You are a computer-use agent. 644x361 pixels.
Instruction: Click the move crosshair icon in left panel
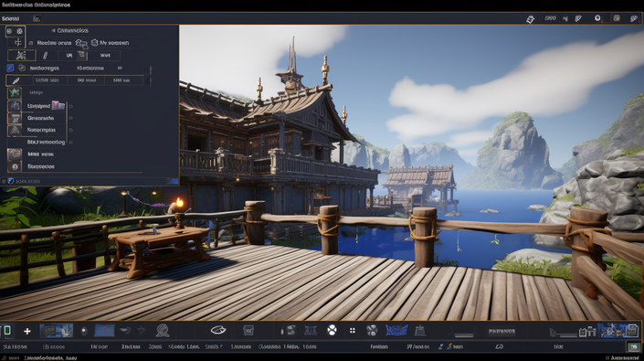[17, 42]
